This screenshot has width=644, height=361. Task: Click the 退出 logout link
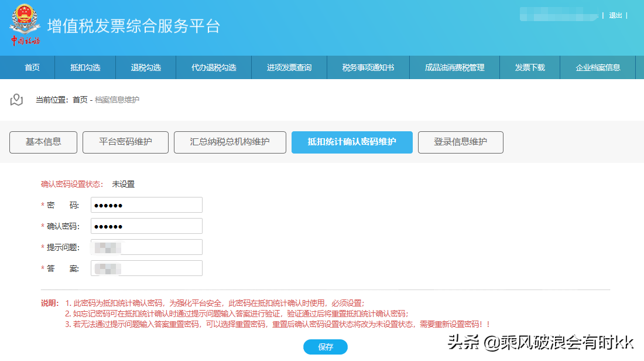[615, 16]
